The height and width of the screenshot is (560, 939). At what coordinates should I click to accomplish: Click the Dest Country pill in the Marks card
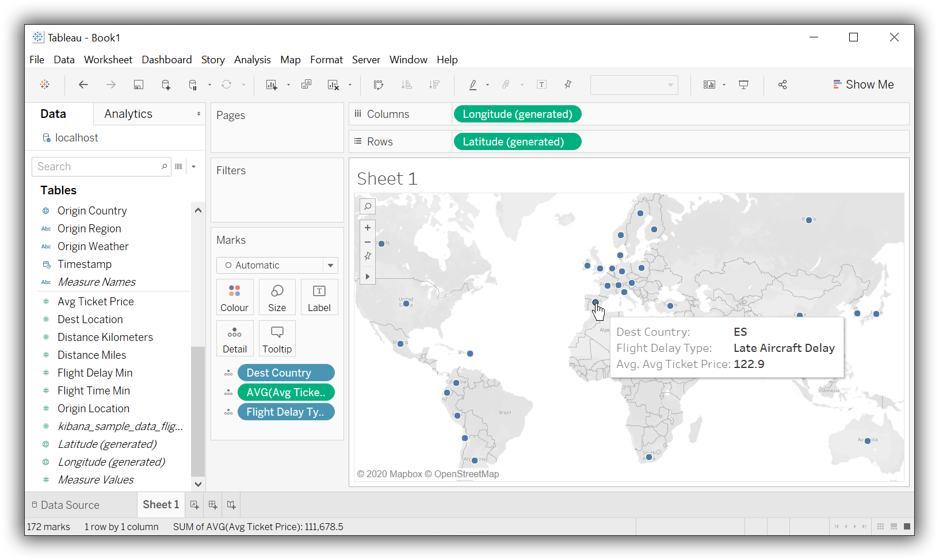point(286,373)
